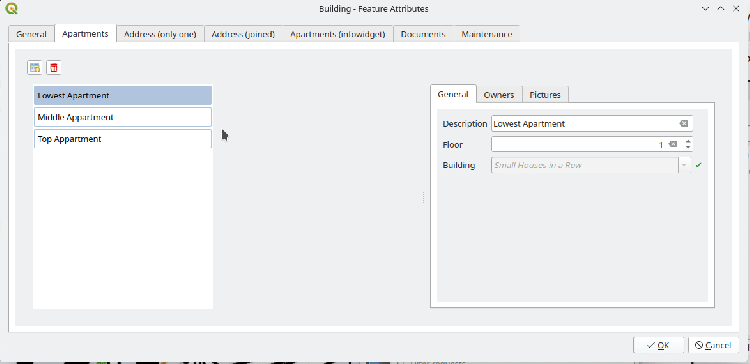Select Middle Appartment in the list
The width and height of the screenshot is (750, 364).
point(123,117)
